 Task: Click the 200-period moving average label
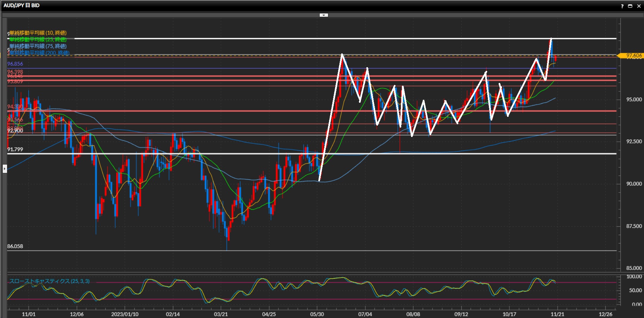[x=39, y=53]
